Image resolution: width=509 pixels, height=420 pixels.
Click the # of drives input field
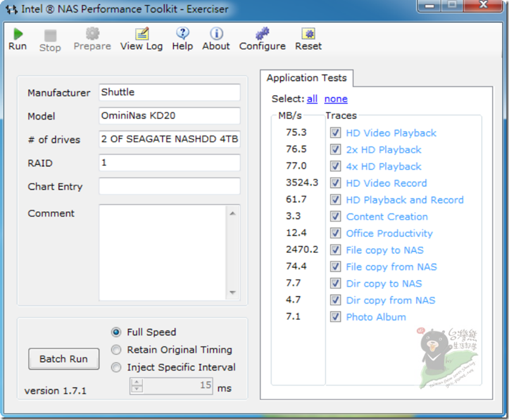(x=170, y=139)
